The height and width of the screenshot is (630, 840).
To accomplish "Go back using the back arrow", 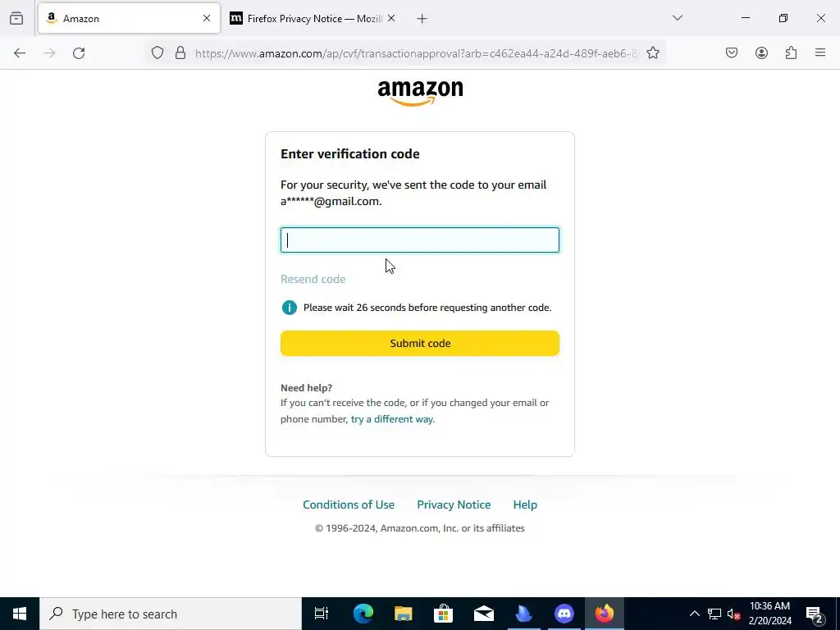I will click(20, 53).
